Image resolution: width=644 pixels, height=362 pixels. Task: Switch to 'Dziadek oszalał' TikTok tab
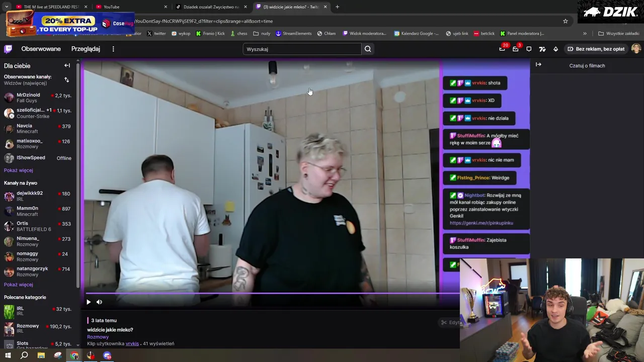tap(211, 7)
